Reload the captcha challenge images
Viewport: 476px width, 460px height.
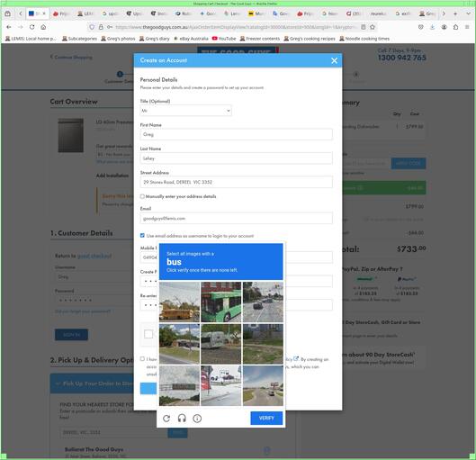click(166, 419)
